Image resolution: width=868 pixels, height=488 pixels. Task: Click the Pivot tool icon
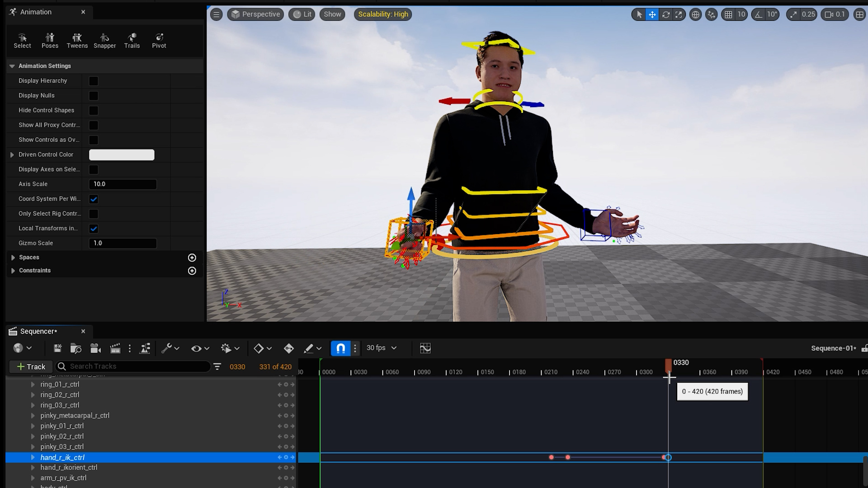pyautogui.click(x=159, y=40)
